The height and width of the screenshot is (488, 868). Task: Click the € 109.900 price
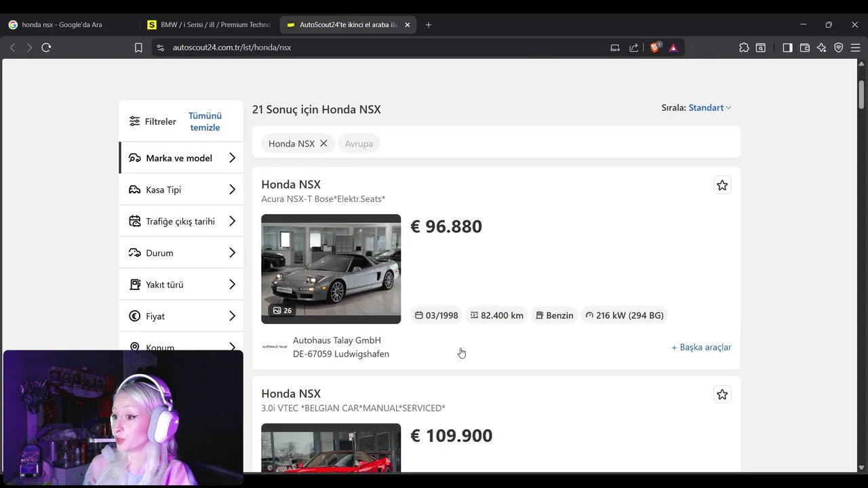tap(452, 436)
